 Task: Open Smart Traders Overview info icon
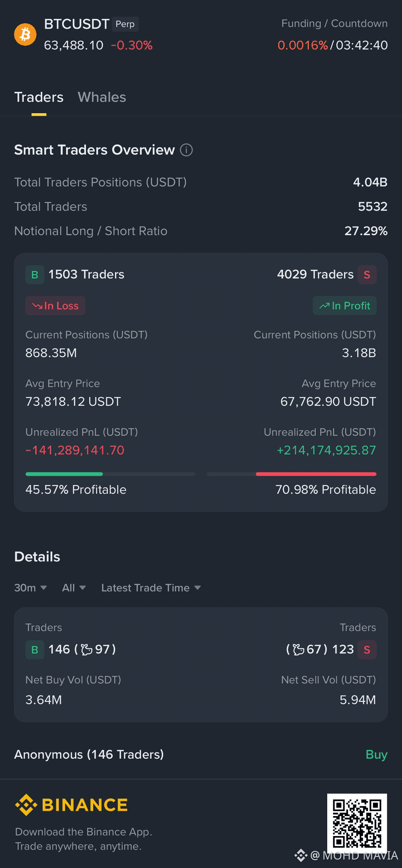tap(186, 150)
